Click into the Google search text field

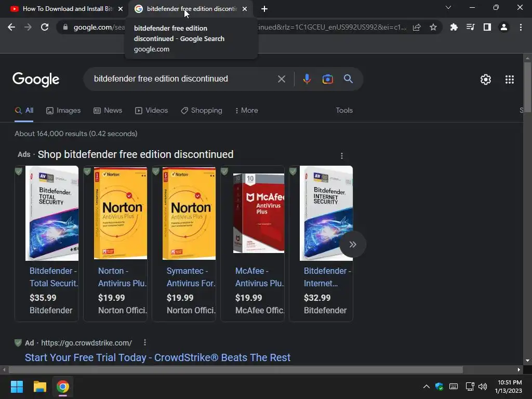pos(183,79)
